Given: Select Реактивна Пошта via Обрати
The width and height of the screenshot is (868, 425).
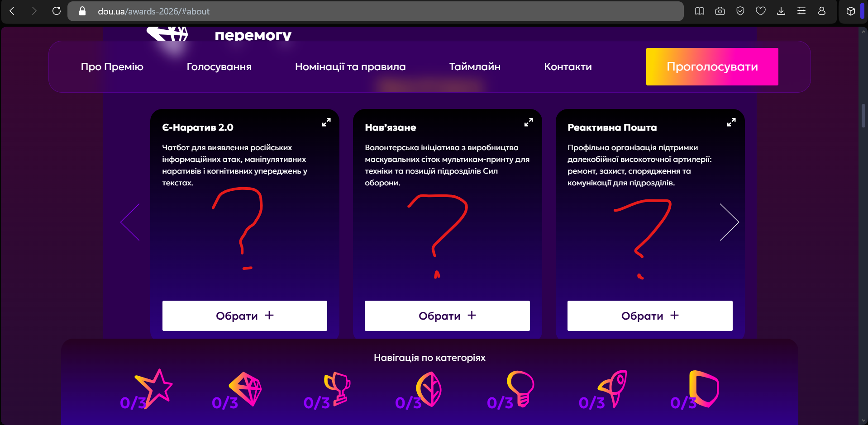Looking at the screenshot, I should (x=650, y=316).
